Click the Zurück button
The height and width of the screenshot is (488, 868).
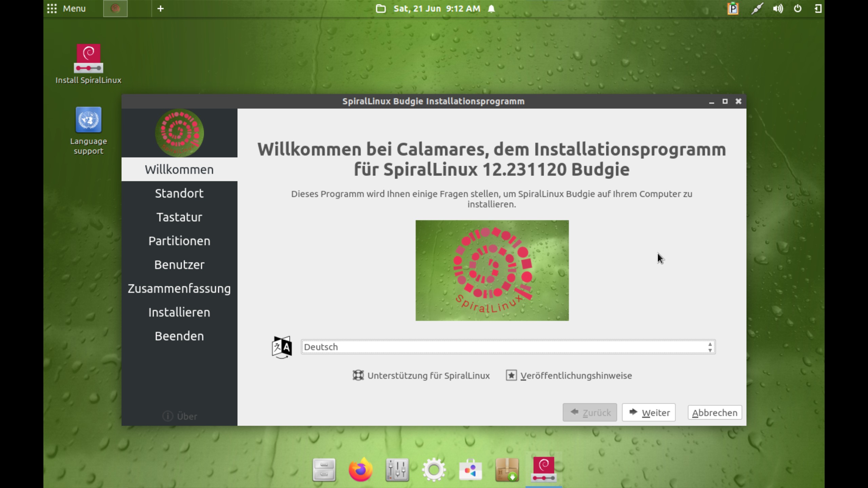[x=590, y=412]
